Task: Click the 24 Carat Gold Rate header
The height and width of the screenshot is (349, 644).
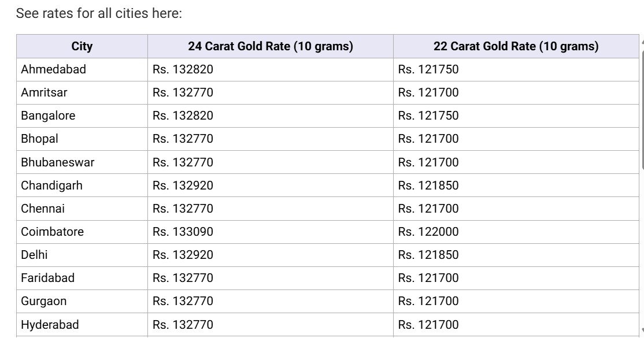Action: click(270, 46)
